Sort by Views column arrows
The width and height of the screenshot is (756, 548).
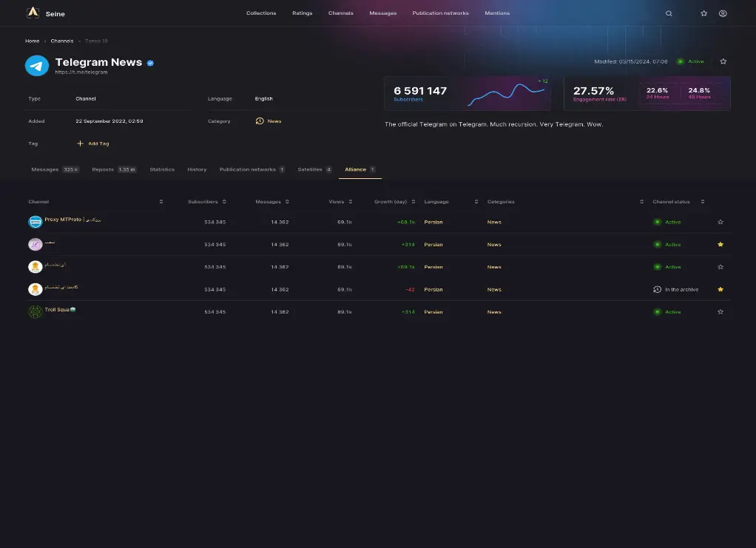[x=351, y=201]
